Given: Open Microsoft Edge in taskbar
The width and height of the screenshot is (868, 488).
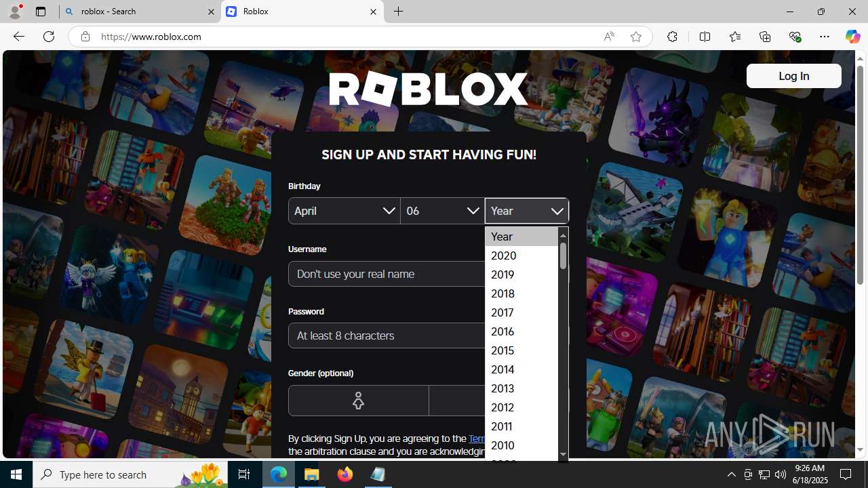Looking at the screenshot, I should coord(279,474).
